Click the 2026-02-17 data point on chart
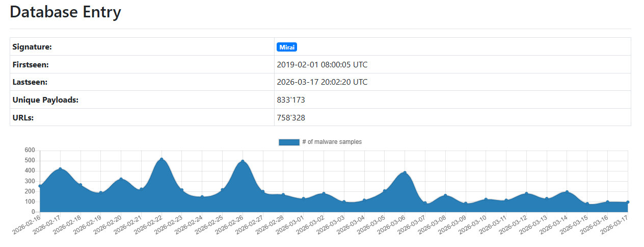644x247 pixels. click(x=60, y=169)
